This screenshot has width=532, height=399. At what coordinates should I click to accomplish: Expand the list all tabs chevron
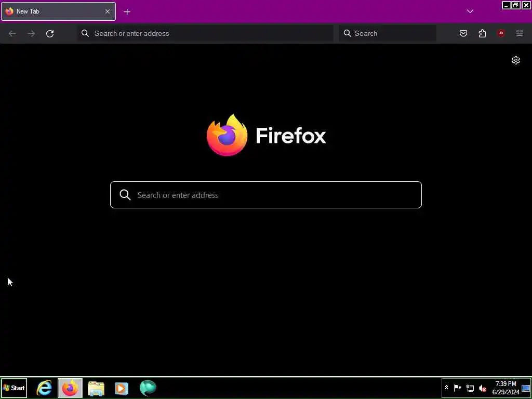click(x=470, y=11)
